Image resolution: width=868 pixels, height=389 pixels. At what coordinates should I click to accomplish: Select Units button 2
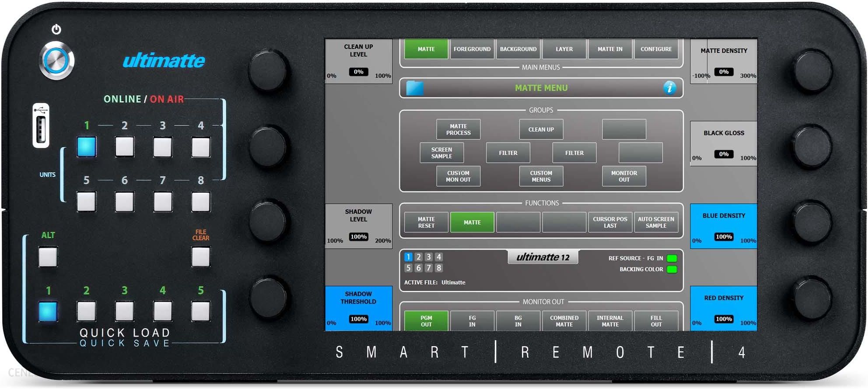click(125, 146)
